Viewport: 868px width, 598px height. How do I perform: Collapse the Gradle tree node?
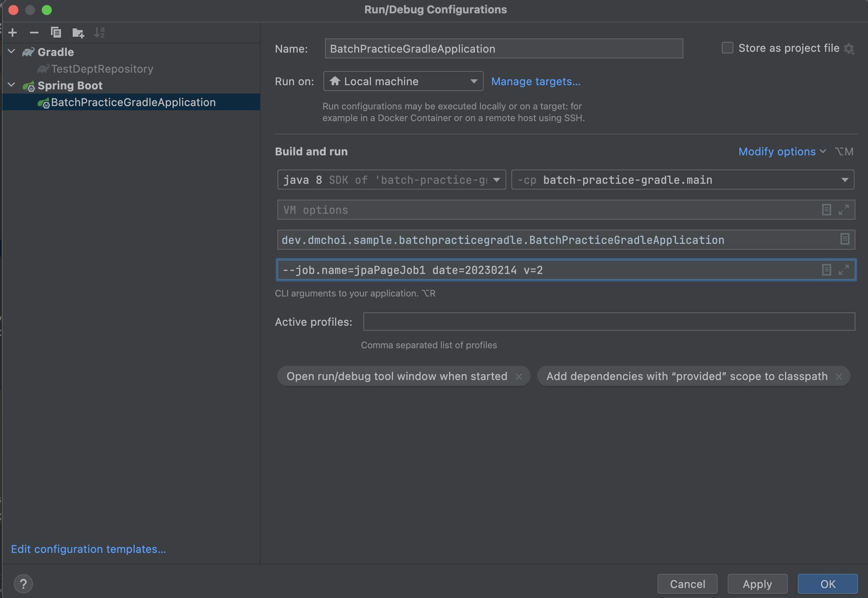pos(11,52)
